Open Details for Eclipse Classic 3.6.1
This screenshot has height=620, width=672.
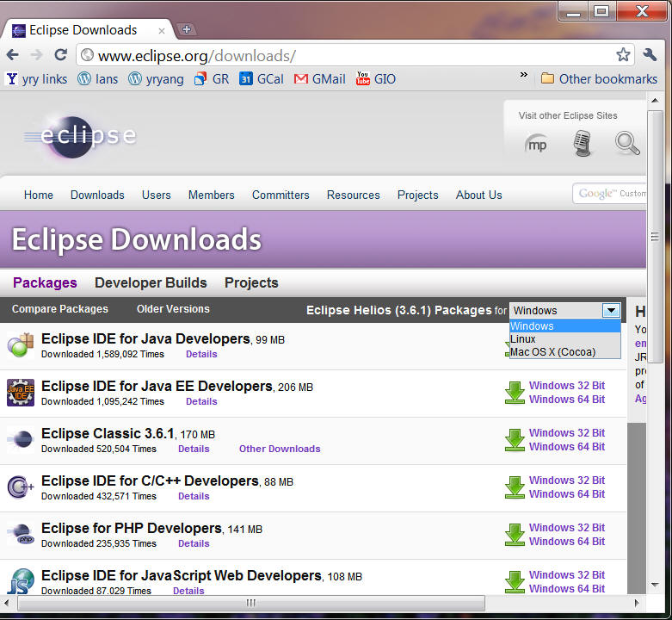[x=194, y=449]
